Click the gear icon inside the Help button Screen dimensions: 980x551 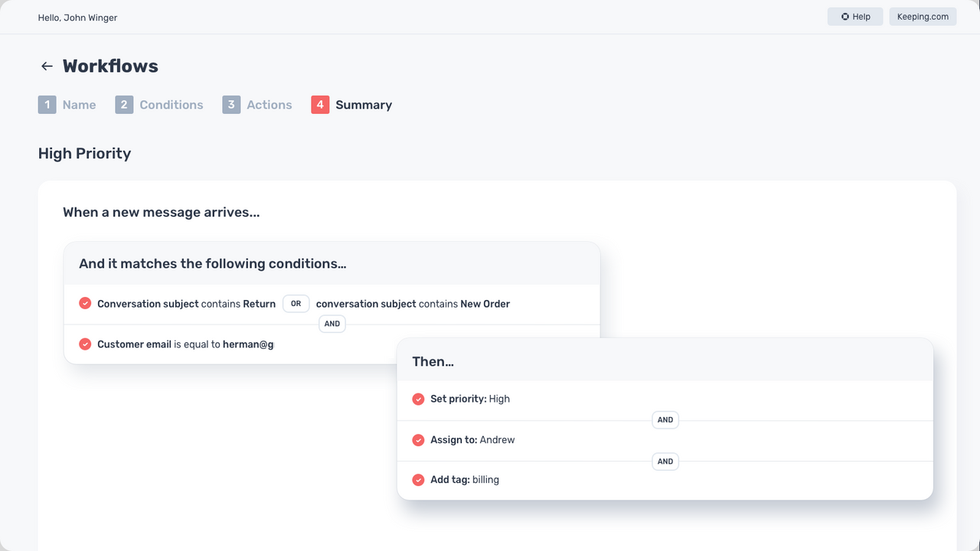tap(844, 16)
